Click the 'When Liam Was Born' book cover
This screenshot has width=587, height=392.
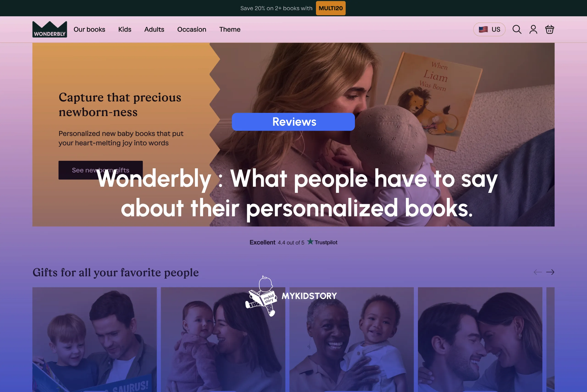(434, 101)
